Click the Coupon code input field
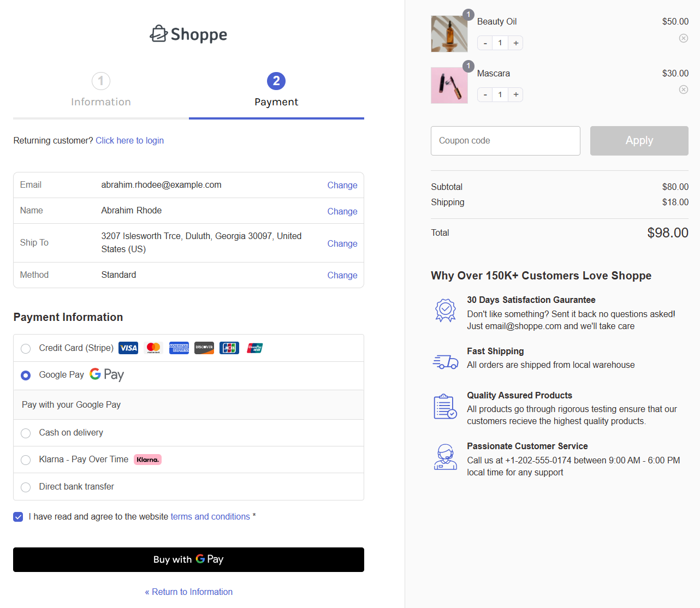The image size is (700, 608). click(x=505, y=140)
